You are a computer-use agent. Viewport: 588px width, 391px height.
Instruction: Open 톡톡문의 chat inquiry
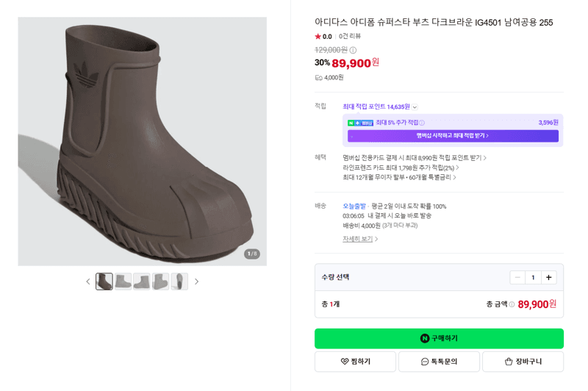point(439,362)
